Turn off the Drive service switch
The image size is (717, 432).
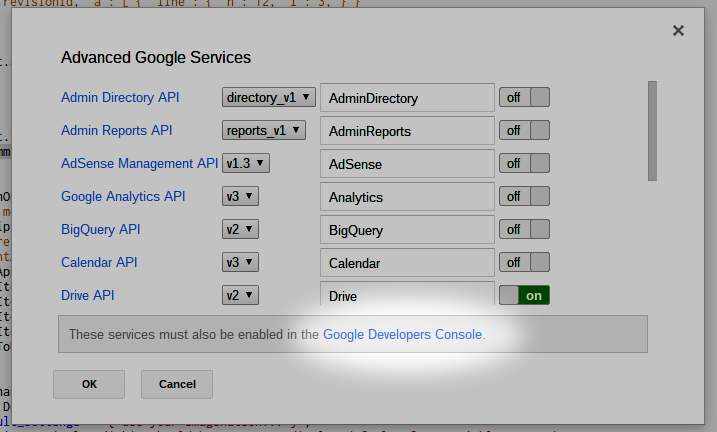524,295
